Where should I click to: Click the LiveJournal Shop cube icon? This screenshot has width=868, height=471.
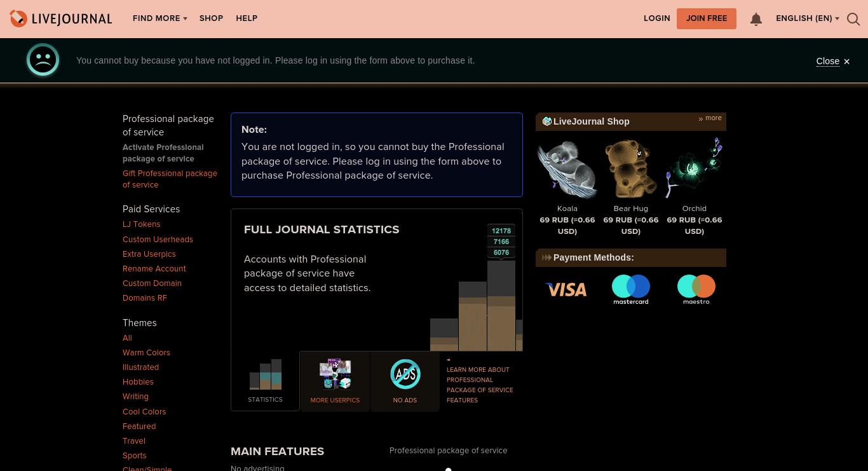(546, 121)
